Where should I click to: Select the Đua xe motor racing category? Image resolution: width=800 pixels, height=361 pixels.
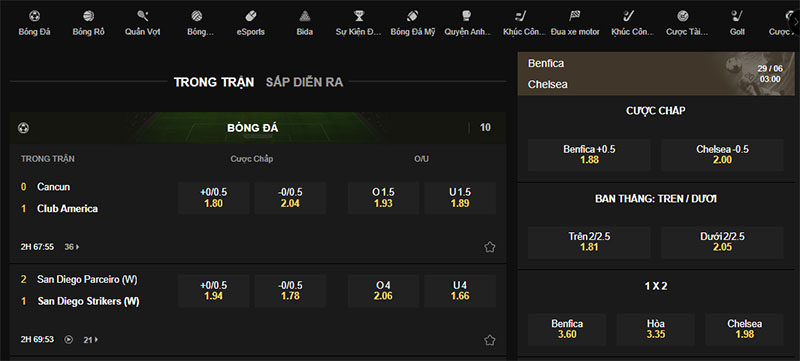[575, 23]
